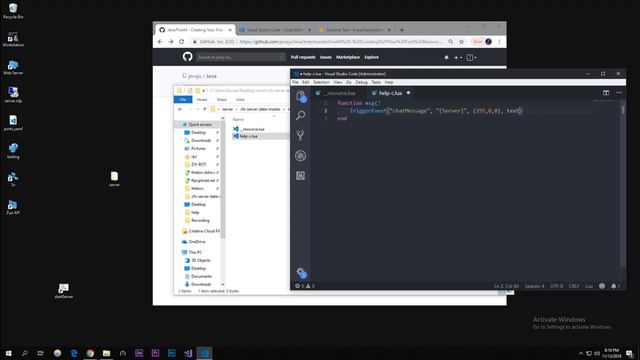640x360 pixels.
Task: Click File Explorer in the taskbar
Action: 107,353
